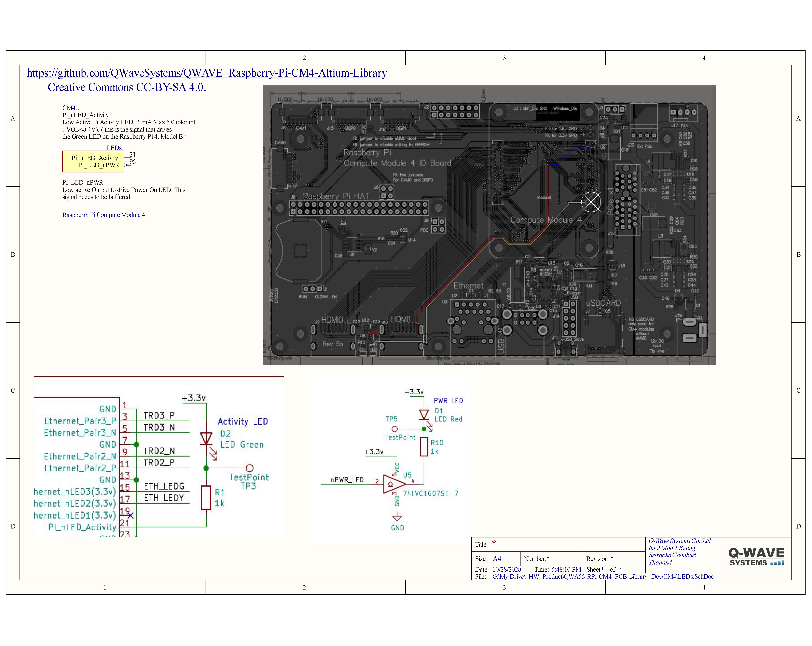The width and height of the screenshot is (812, 646).
Task: Open the QWaveSystems GitHub library link
Action: (207, 73)
